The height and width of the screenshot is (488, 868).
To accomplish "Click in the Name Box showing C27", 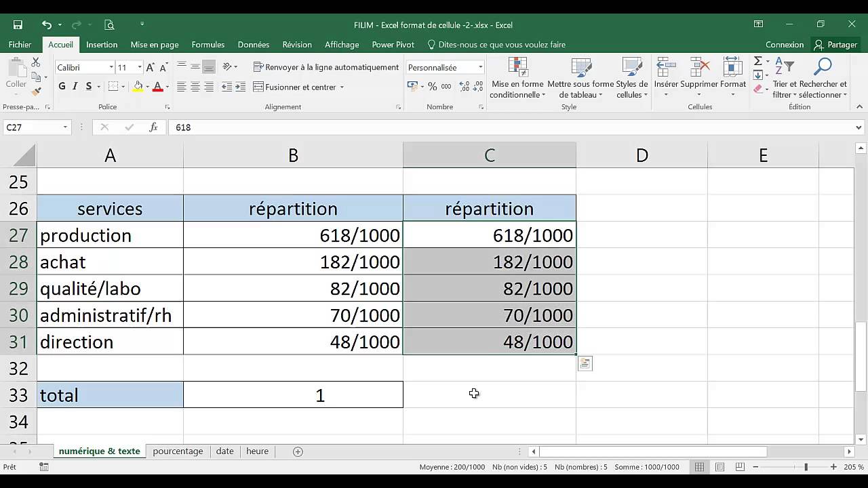I will pos(32,127).
